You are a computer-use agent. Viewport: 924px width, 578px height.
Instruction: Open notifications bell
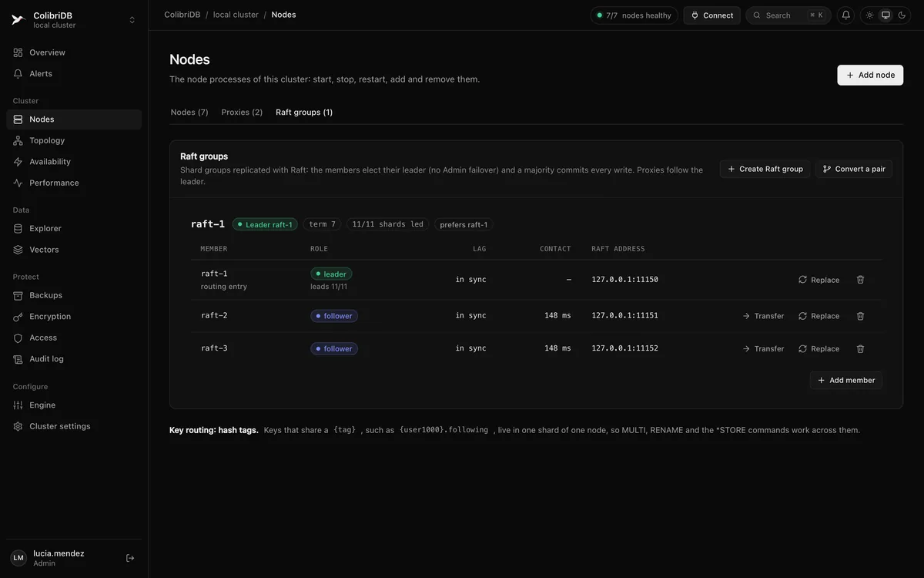coord(845,15)
